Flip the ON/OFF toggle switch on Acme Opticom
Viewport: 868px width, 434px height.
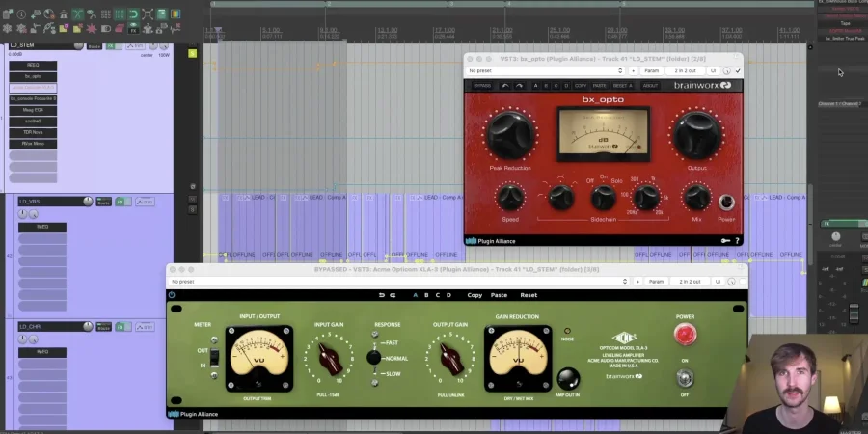(685, 378)
